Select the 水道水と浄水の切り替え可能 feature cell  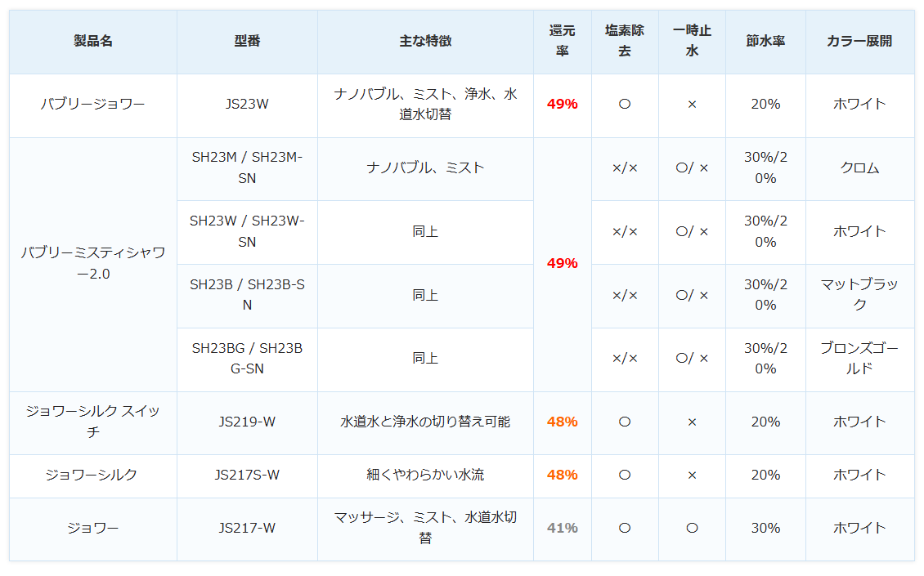(x=425, y=422)
